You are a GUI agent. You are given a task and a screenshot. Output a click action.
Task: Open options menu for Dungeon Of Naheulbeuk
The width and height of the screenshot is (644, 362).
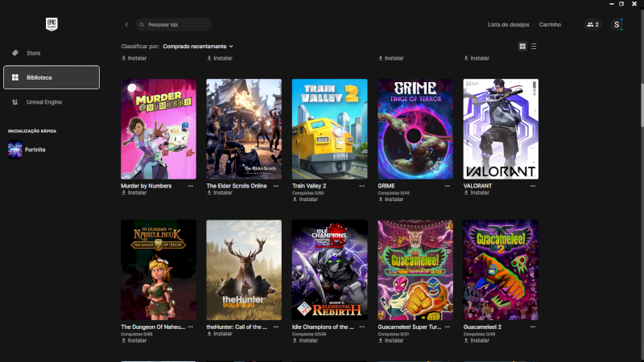(x=191, y=327)
